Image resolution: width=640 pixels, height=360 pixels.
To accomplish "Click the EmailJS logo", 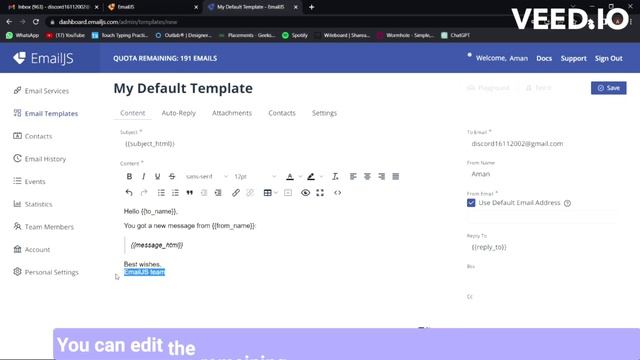I will click(x=43, y=58).
